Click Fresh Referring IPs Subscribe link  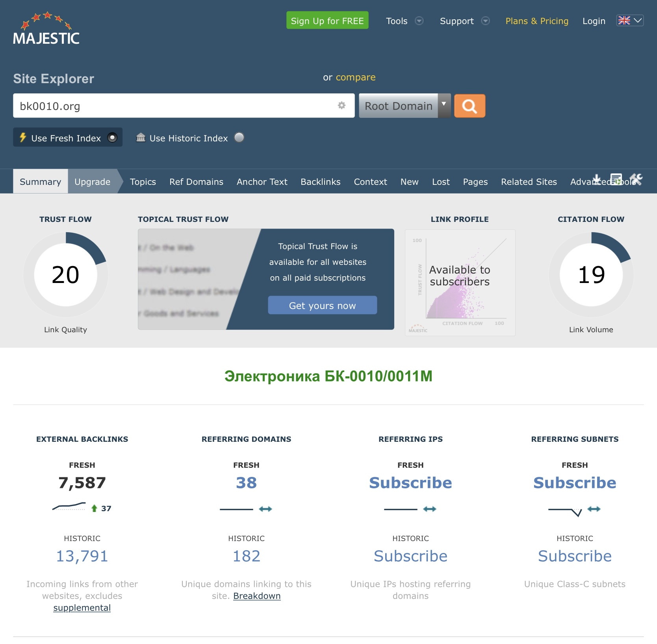click(x=410, y=482)
